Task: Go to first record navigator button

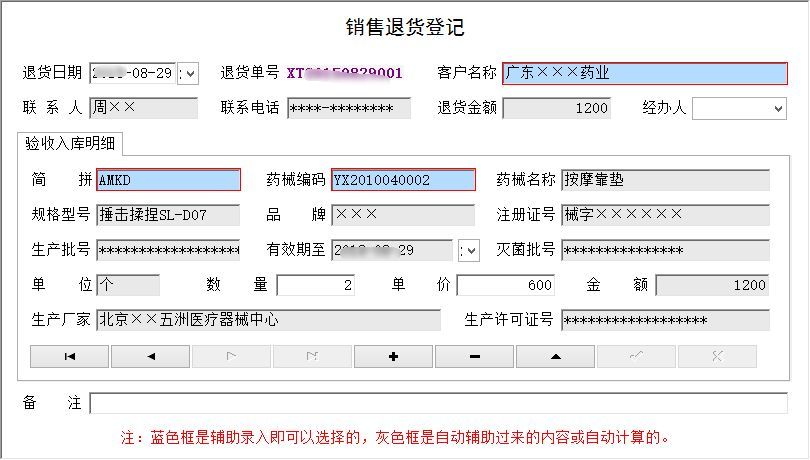Action: [69, 357]
